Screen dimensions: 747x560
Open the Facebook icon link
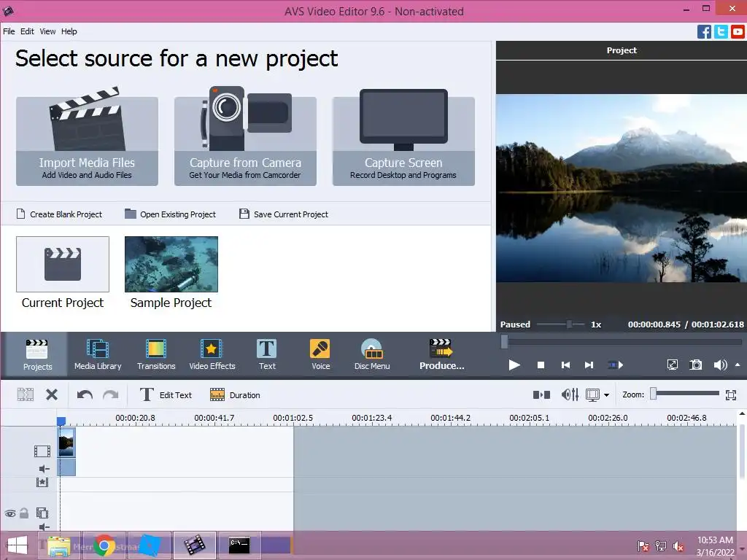704,32
